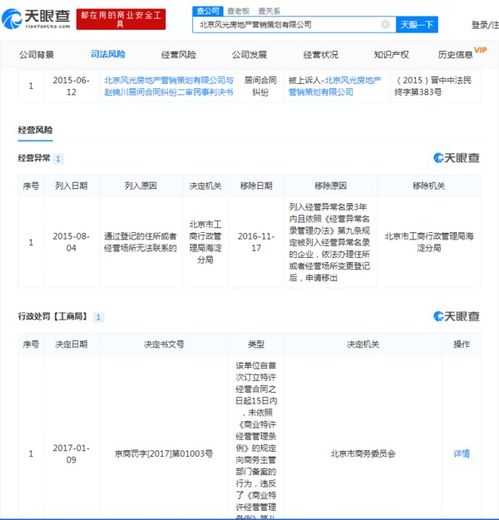The image size is (499, 520).
Task: Click the 类型 column header
Action: coord(256,344)
